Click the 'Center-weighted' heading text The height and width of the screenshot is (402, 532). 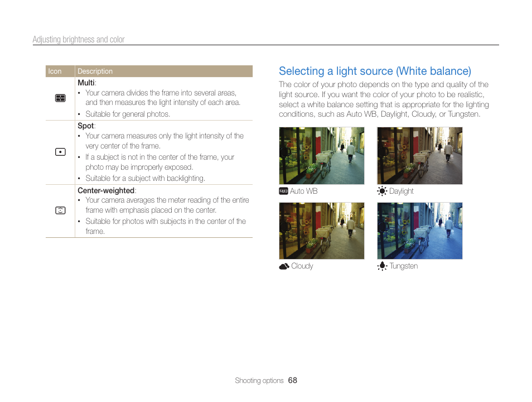click(106, 190)
